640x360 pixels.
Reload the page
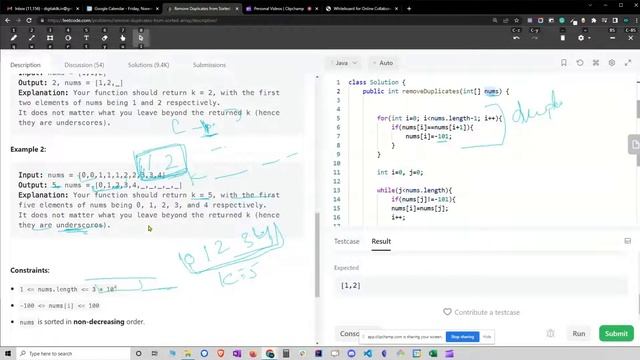(29, 20)
